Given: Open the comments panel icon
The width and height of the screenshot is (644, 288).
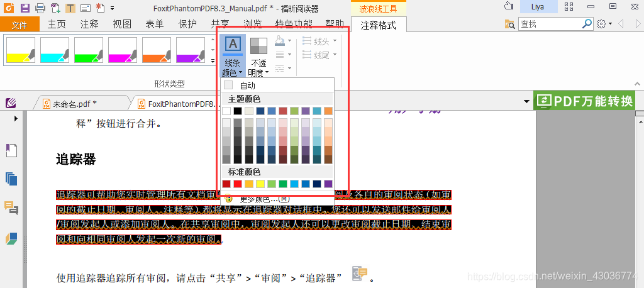Looking at the screenshot, I should 11,208.
